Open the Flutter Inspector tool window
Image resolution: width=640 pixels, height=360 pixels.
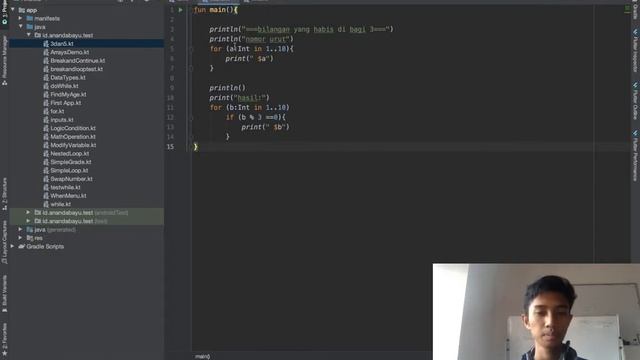pos(635,51)
